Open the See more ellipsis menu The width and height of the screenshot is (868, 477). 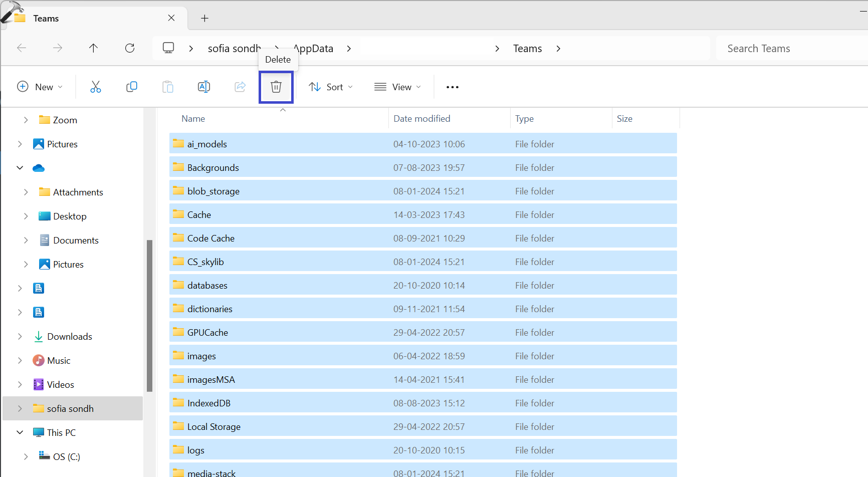click(x=452, y=87)
